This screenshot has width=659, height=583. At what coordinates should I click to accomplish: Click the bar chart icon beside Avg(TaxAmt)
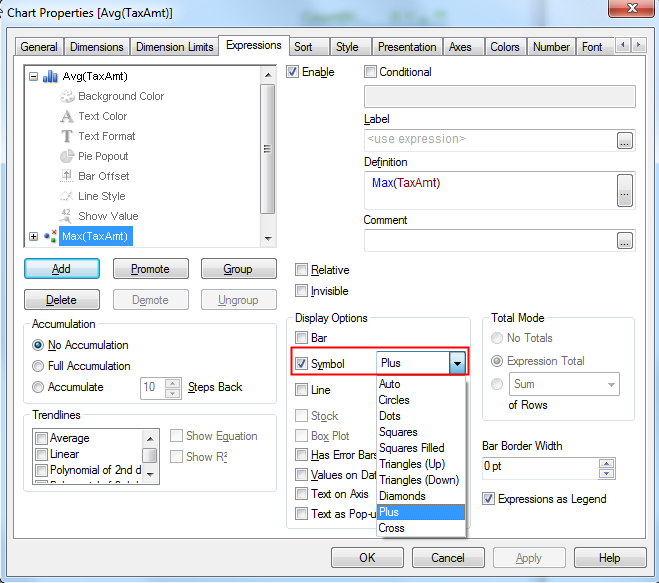coord(50,77)
